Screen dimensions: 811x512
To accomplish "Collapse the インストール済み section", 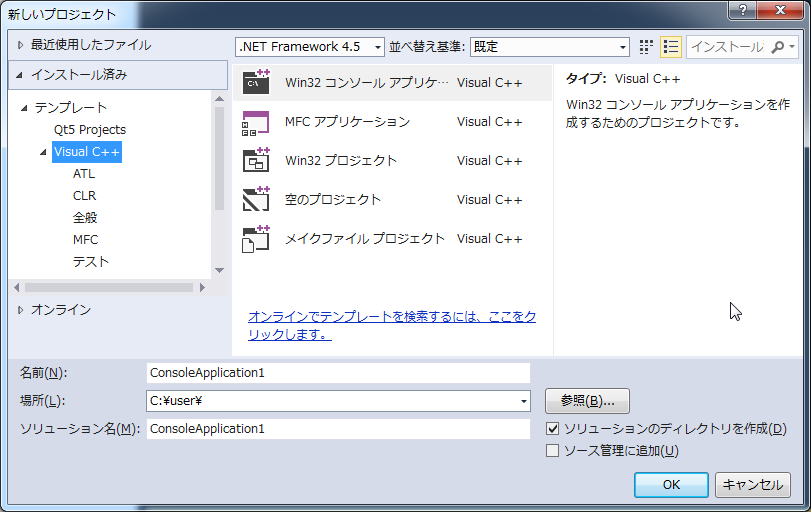I will [x=20, y=75].
